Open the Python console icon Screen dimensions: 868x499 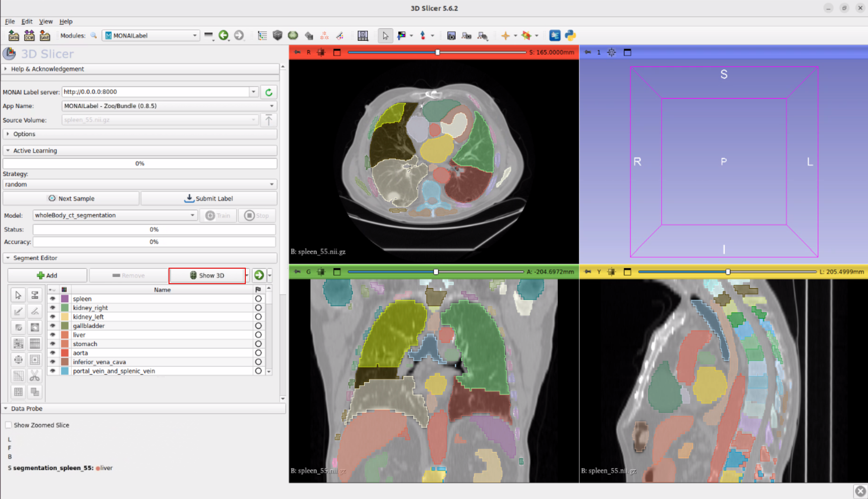pos(570,35)
